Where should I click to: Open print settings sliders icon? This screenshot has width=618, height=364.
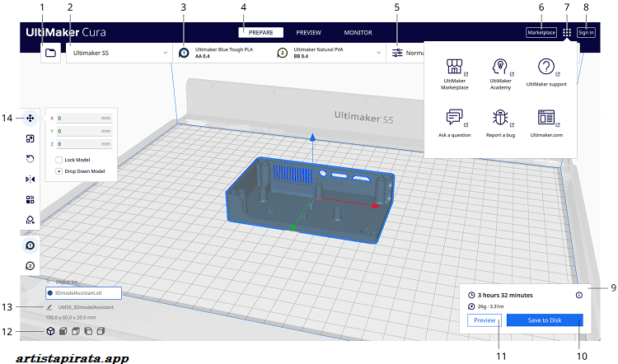397,53
